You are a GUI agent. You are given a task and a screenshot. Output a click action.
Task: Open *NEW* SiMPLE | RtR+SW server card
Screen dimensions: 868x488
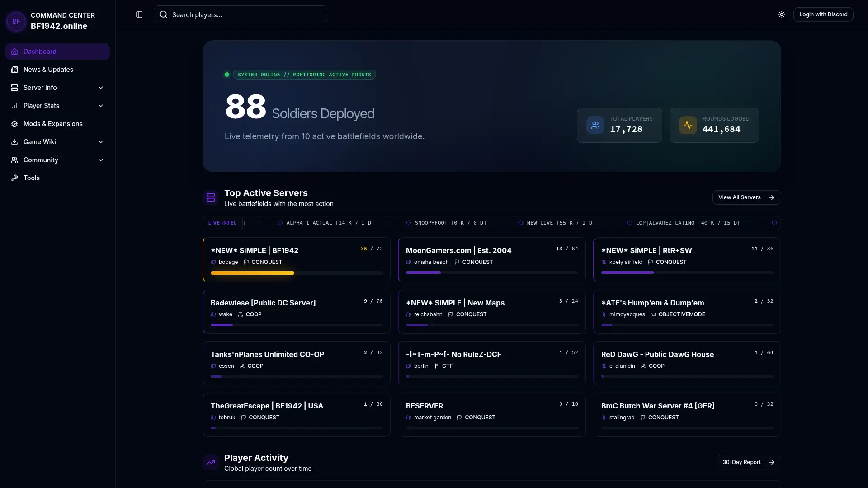coord(687,260)
